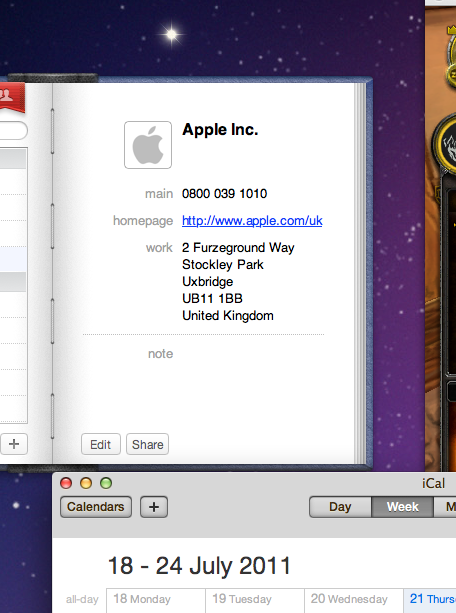The width and height of the screenshot is (456, 613).
Task: Close the iCal window
Action: click(66, 483)
